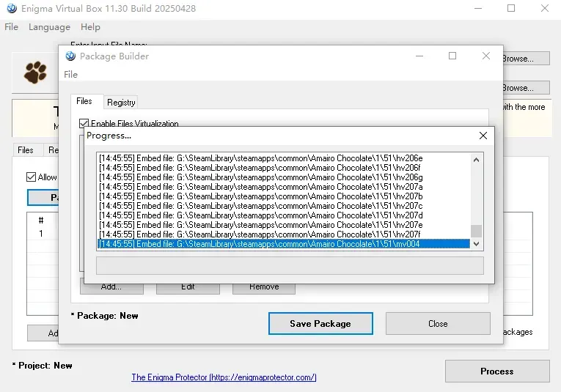Select the log line ending with hv207a

click(283, 187)
